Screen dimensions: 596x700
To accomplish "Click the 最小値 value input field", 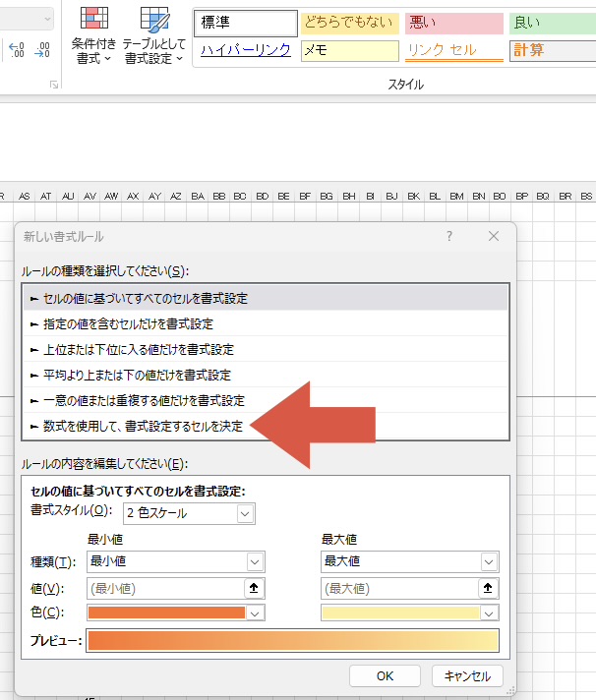I will pos(165,588).
